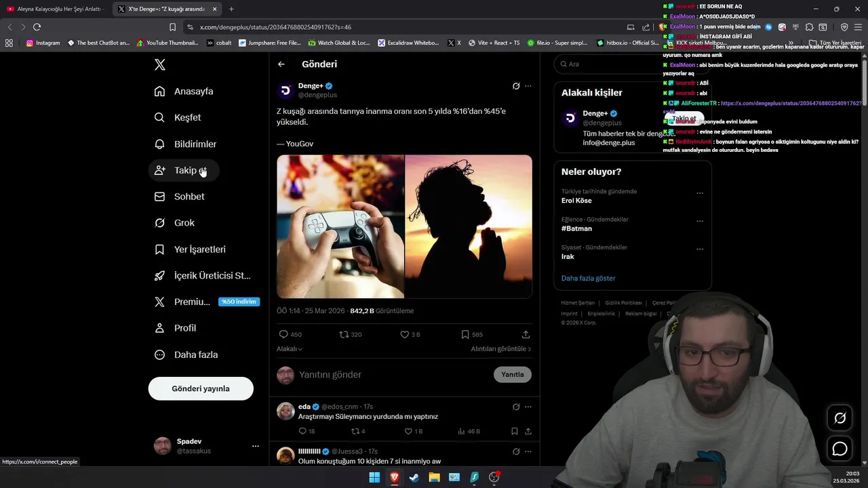Go back using the Gönderi arrow
Screen dimensions: 868x488
281,64
